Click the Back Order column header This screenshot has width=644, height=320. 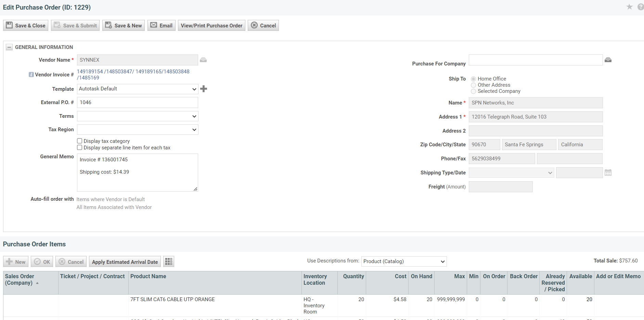[x=524, y=283]
